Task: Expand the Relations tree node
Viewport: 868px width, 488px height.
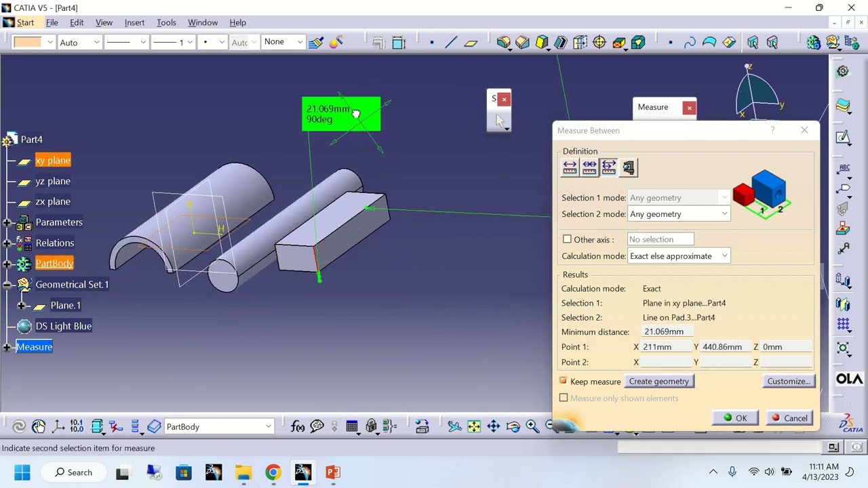Action: [7, 243]
